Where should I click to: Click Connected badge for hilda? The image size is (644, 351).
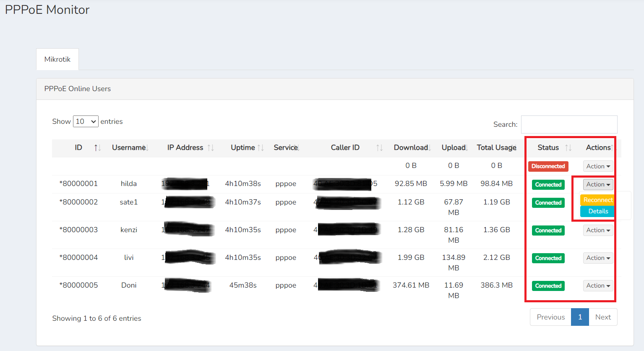click(x=548, y=185)
